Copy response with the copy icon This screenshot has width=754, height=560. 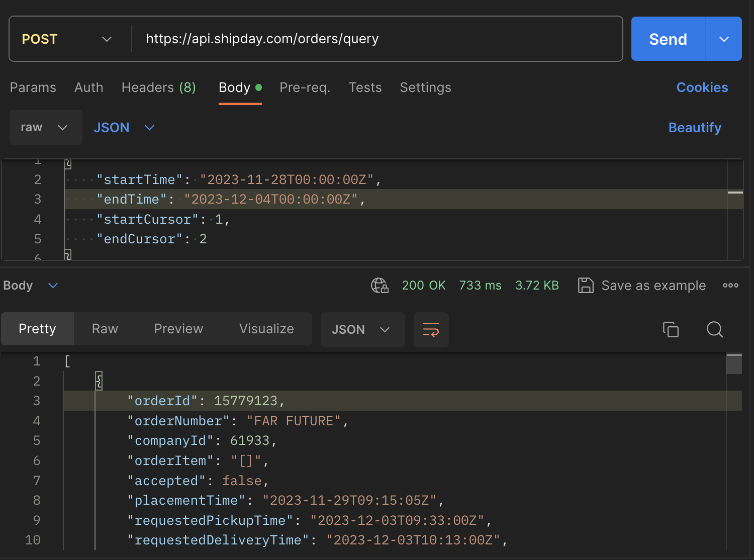671,330
